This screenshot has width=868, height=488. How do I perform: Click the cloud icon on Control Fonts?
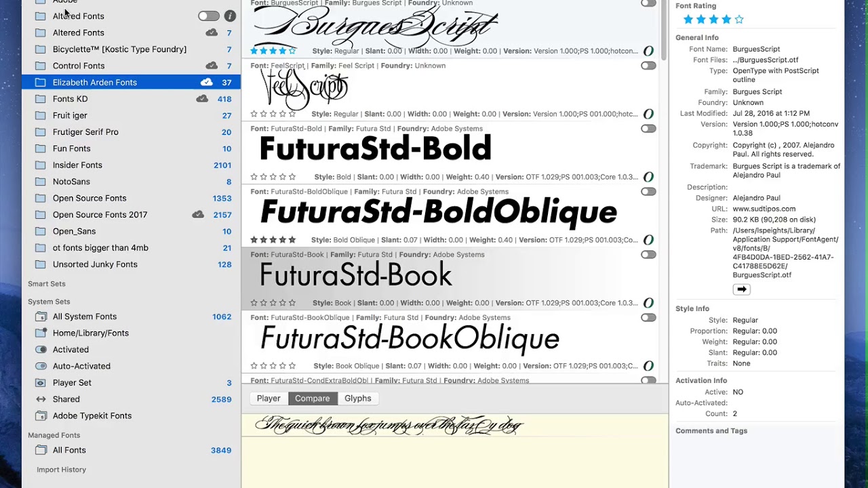pos(212,66)
